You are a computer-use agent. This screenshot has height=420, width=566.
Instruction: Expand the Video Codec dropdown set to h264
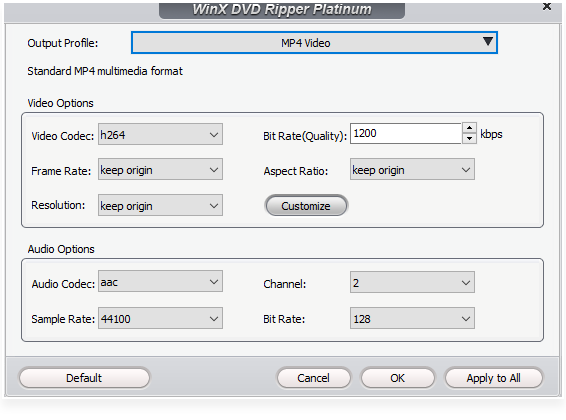pos(160,134)
